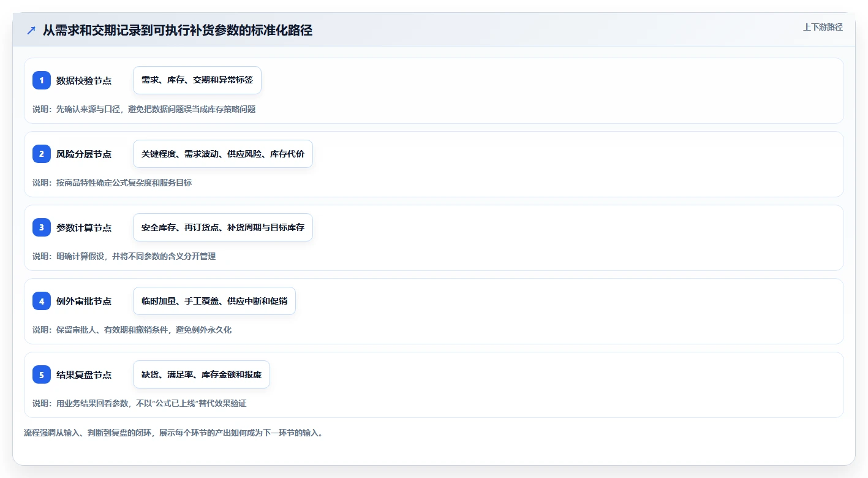Click the step 5 number badge
This screenshot has width=868, height=478.
pyautogui.click(x=42, y=374)
